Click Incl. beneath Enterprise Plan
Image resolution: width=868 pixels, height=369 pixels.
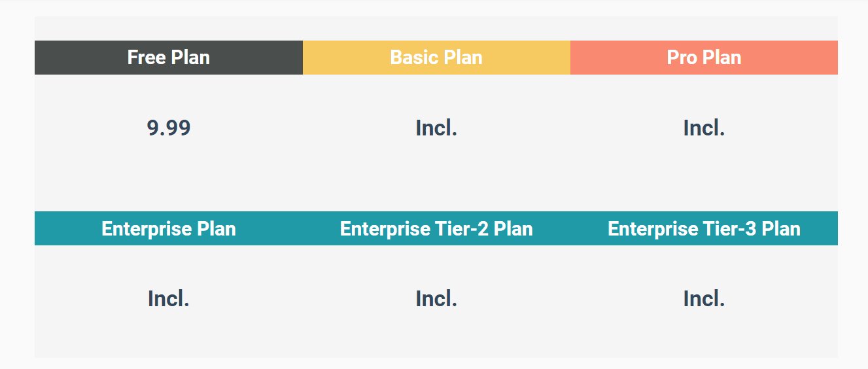tap(169, 299)
